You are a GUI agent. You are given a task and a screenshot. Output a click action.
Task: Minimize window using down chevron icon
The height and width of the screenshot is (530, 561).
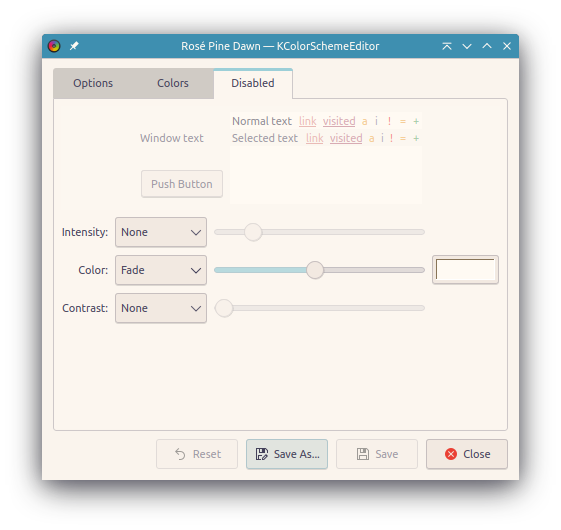467,46
